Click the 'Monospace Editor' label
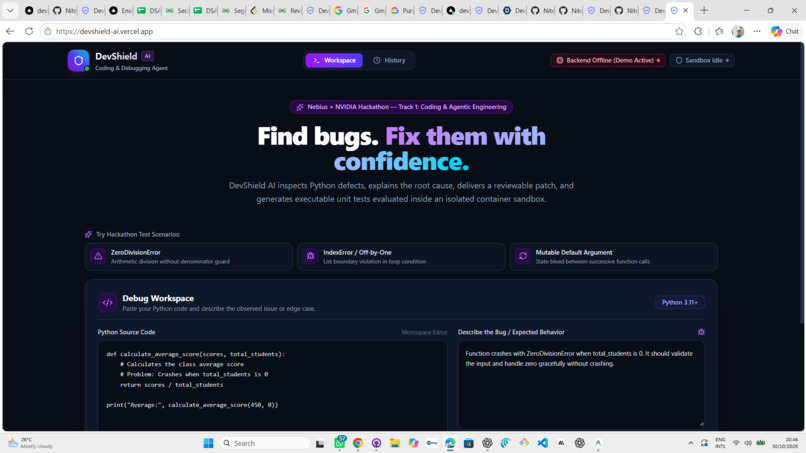This screenshot has width=806, height=453. tap(424, 333)
